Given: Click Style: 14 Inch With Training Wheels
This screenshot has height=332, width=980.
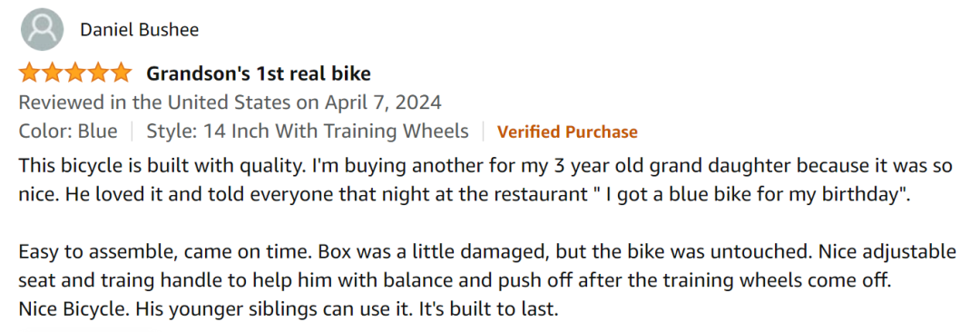Looking at the screenshot, I should [x=308, y=132].
